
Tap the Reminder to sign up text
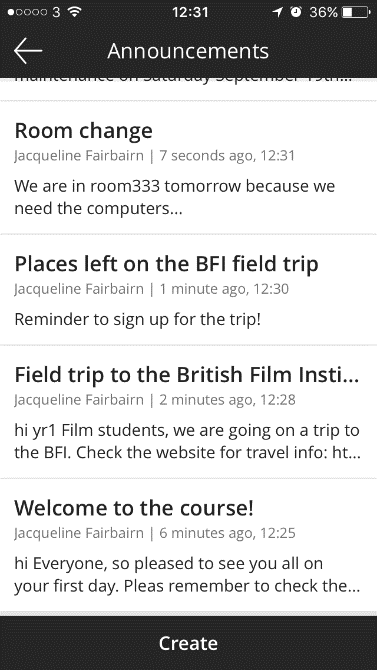click(x=138, y=319)
